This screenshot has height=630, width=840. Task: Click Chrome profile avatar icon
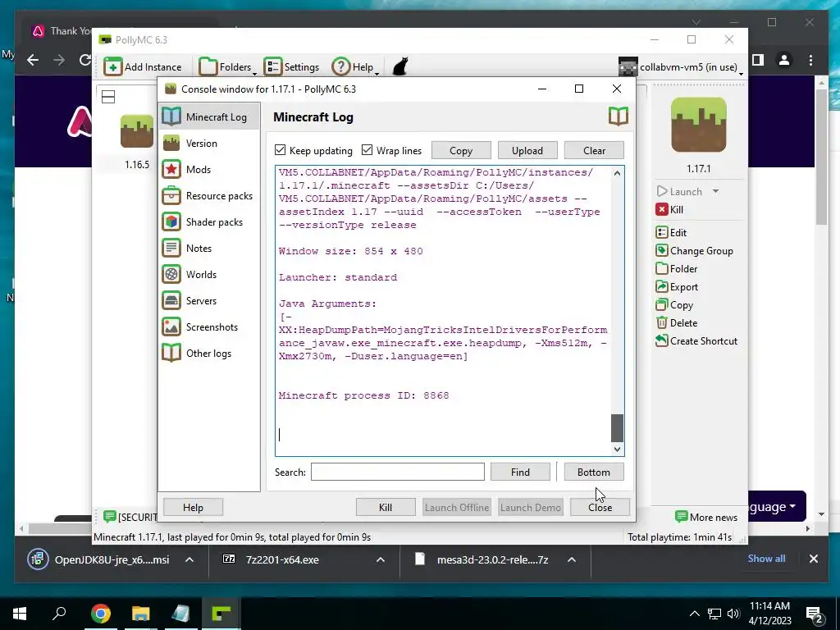point(783,60)
